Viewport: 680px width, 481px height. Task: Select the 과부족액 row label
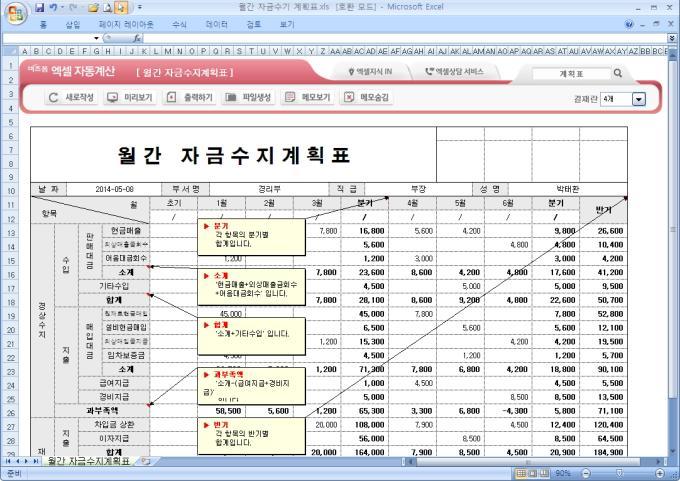pos(102,411)
